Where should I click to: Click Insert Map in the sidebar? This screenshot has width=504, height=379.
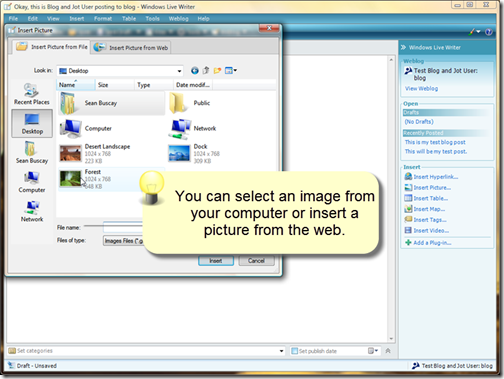click(425, 209)
